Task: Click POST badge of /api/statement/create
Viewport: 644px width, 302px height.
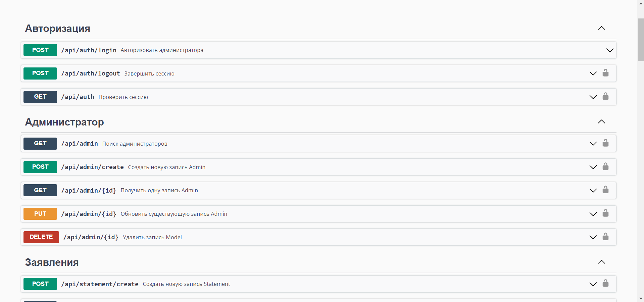Action: 40,284
